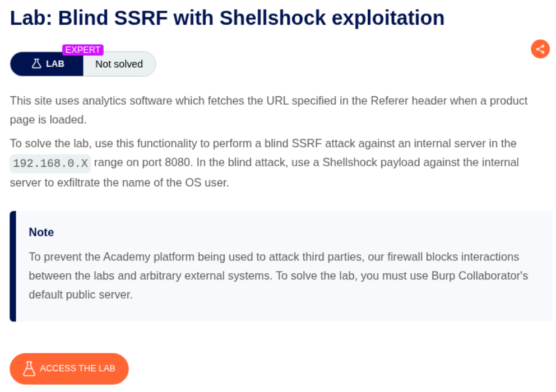
Task: Click the Blind SSRF lab title heading
Action: pyautogui.click(x=227, y=18)
